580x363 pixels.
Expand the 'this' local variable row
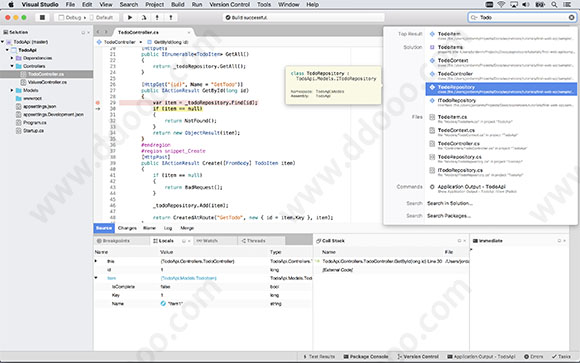point(96,261)
